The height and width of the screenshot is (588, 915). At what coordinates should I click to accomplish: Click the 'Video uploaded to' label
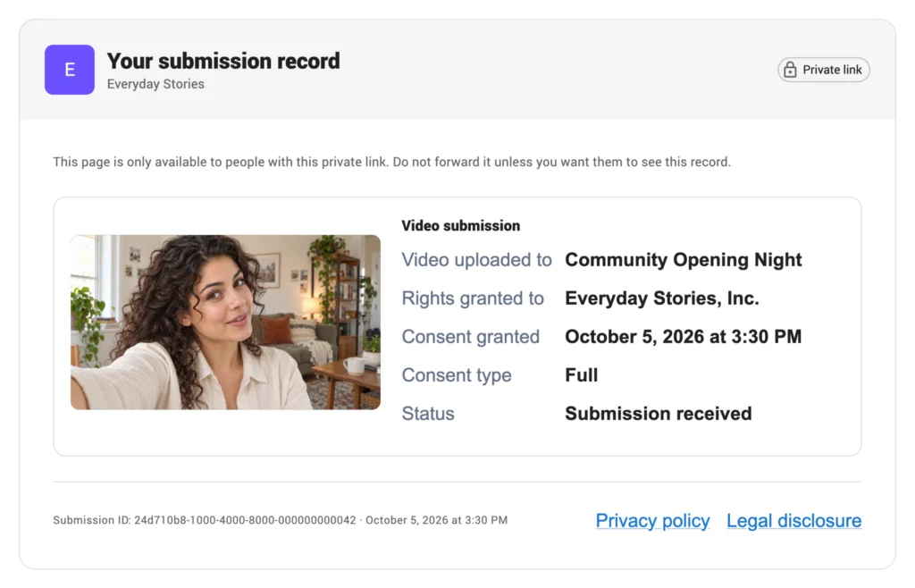click(x=476, y=259)
